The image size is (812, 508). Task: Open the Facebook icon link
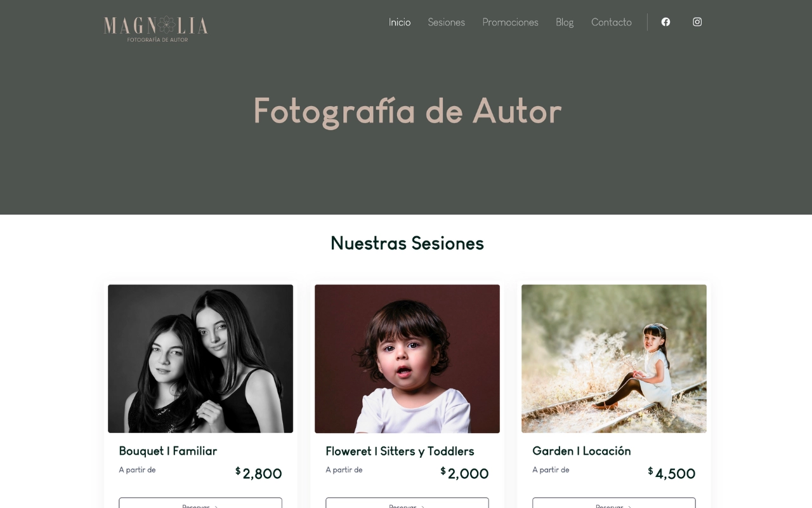[x=665, y=22]
